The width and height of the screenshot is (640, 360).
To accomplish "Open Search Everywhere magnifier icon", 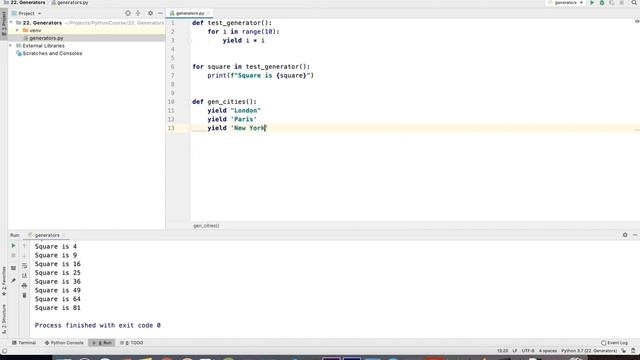I will pyautogui.click(x=634, y=3).
